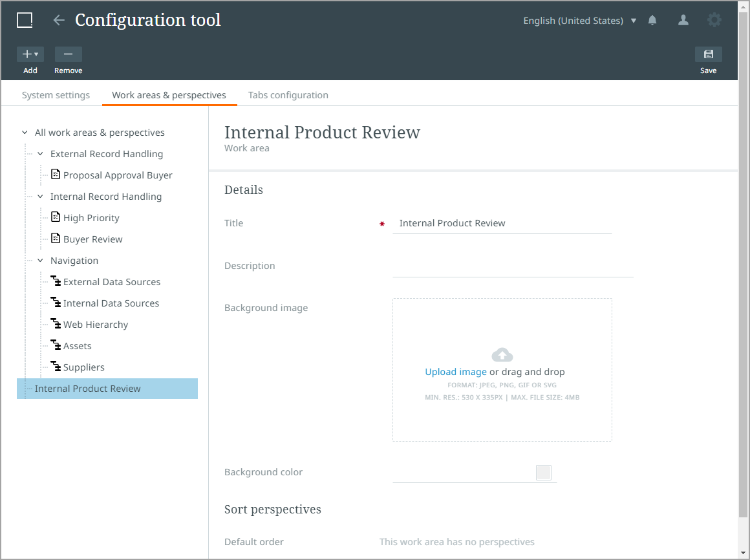This screenshot has width=750, height=560.
Task: Click the Save disk icon
Action: (x=708, y=54)
